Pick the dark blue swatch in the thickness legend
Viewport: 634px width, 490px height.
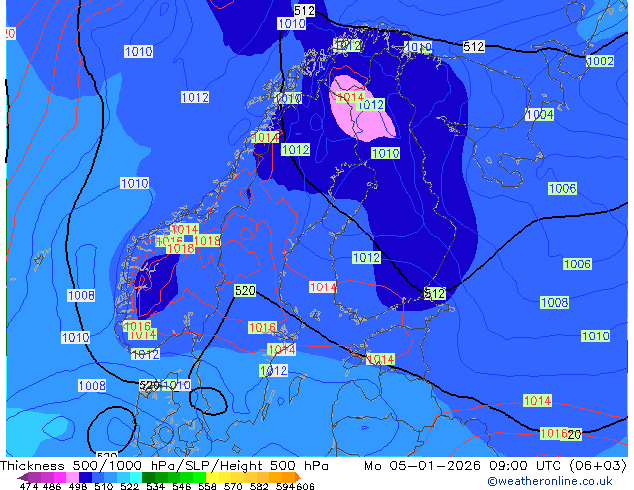pos(85,477)
